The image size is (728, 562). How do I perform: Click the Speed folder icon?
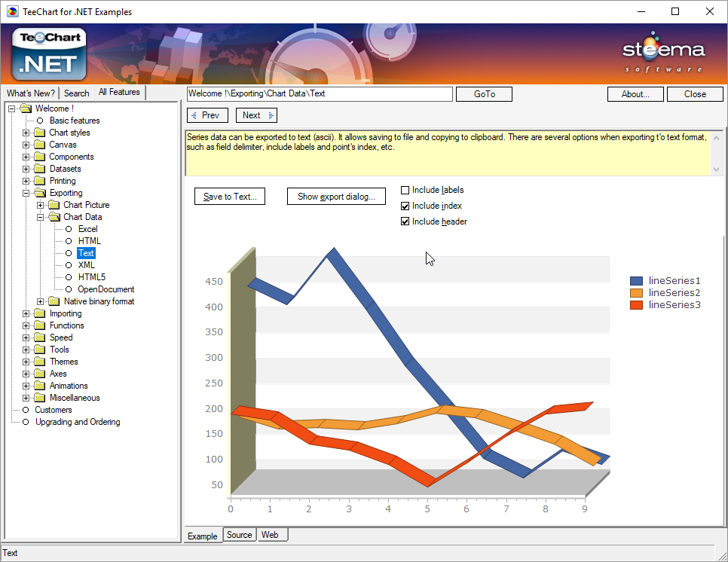(x=39, y=338)
